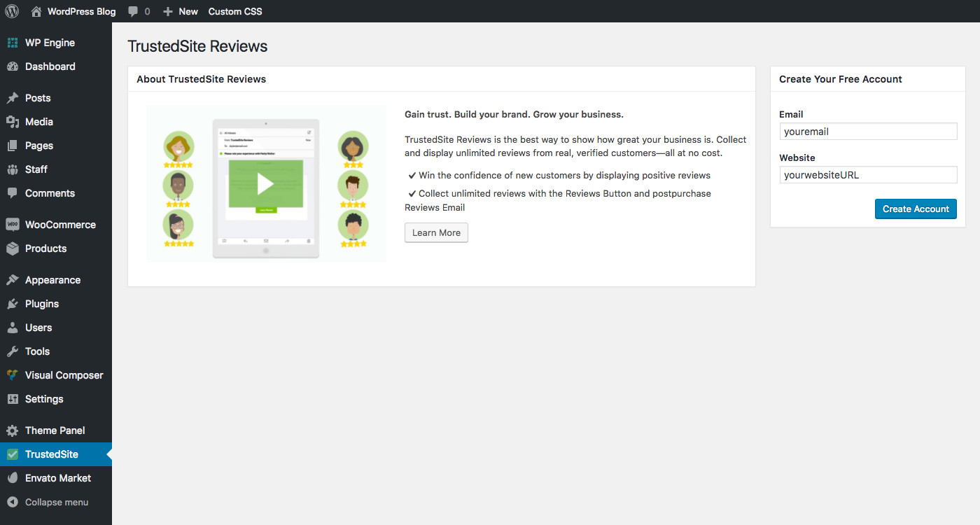Go to the Dashboard menu label
The width and height of the screenshot is (980, 525).
tap(50, 66)
